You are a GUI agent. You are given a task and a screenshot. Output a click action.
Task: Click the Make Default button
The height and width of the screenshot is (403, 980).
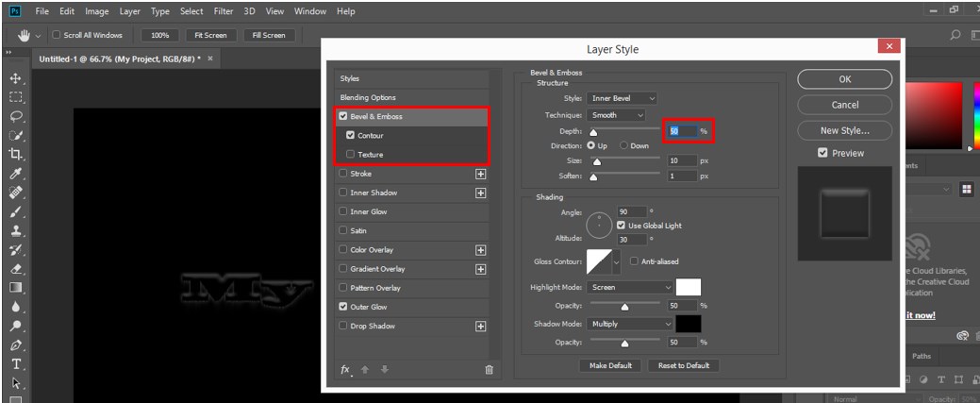coord(610,365)
